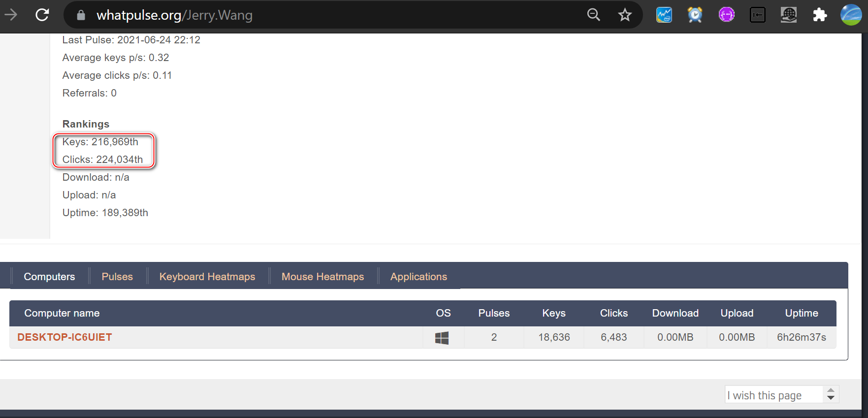Click the padlock site info icon

tap(81, 15)
